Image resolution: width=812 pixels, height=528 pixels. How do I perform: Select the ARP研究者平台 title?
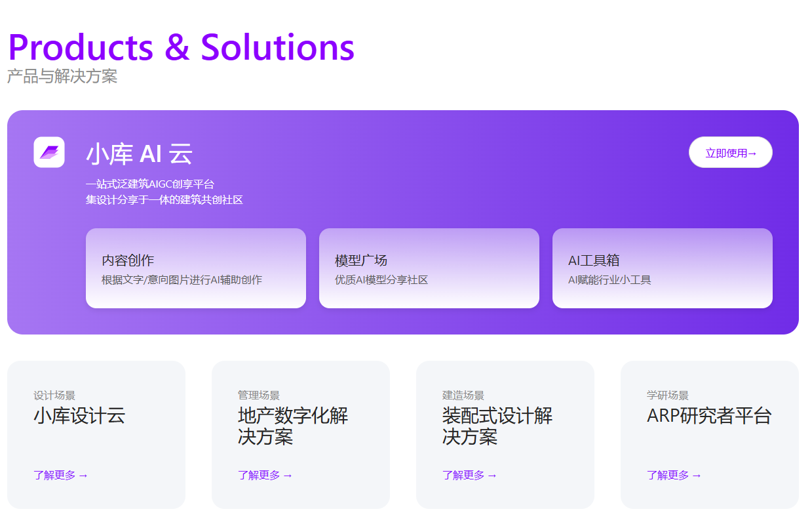tap(709, 416)
